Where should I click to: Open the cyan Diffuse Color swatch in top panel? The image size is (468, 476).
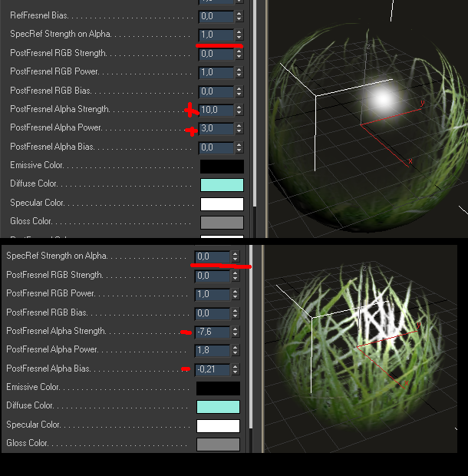pos(222,185)
